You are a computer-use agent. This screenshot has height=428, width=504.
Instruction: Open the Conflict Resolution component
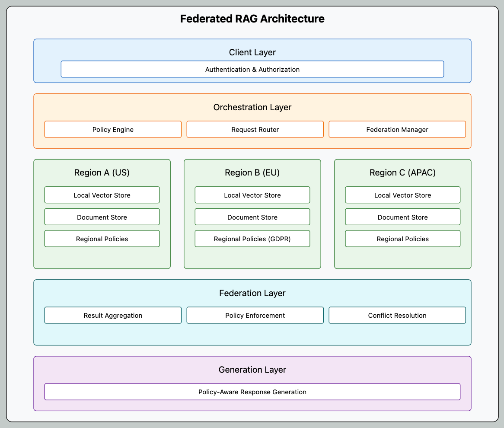coord(397,315)
